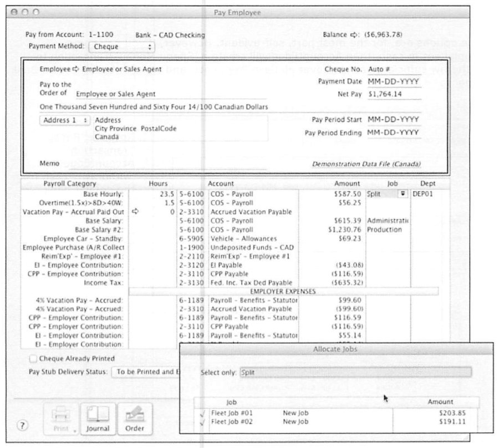
Task: Click account number 1-1100
Action: point(100,35)
